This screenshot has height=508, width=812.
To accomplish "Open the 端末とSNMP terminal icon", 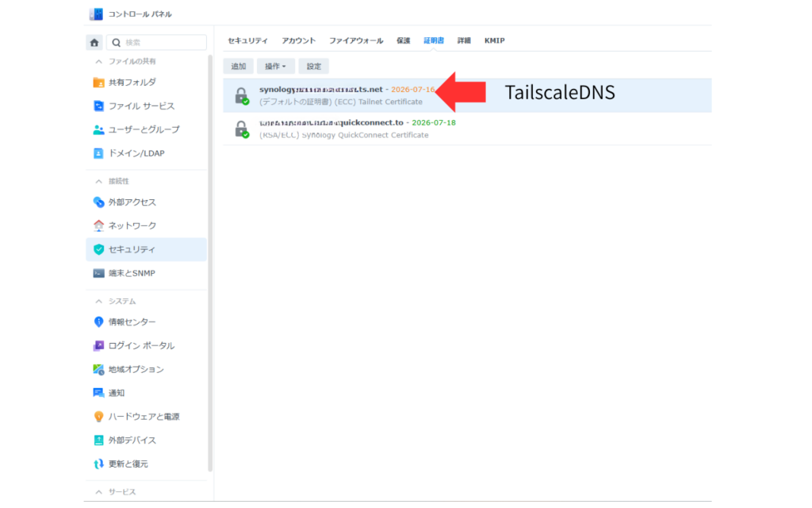I will point(98,273).
